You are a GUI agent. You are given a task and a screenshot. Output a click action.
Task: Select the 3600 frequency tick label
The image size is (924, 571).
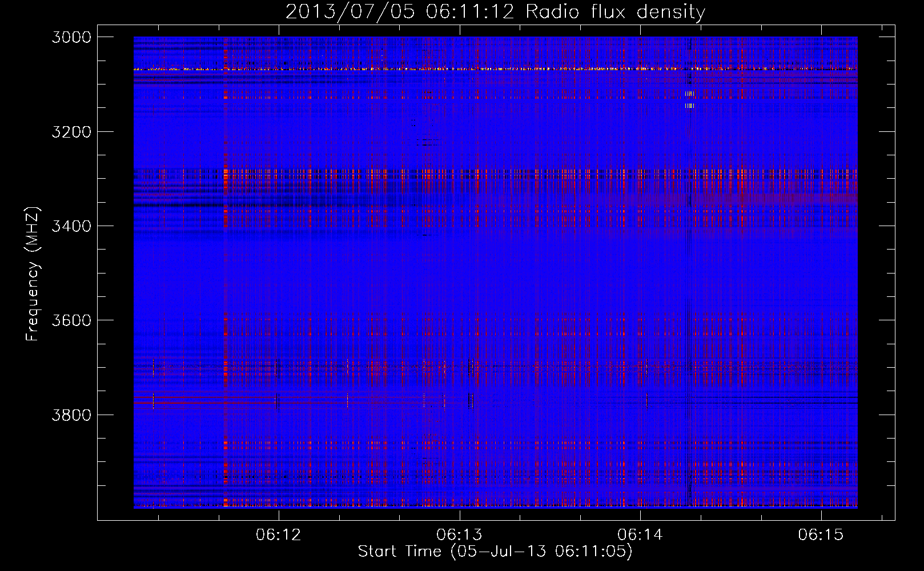[71, 320]
